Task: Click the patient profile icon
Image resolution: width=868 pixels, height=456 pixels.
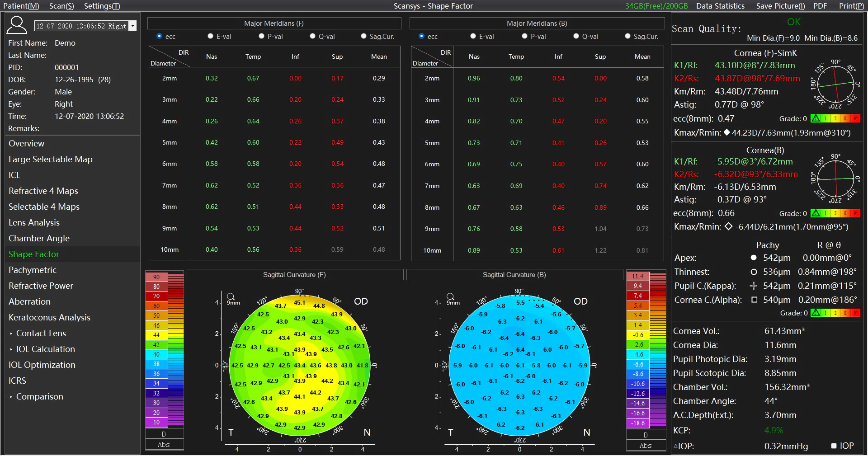Action: coord(17,25)
